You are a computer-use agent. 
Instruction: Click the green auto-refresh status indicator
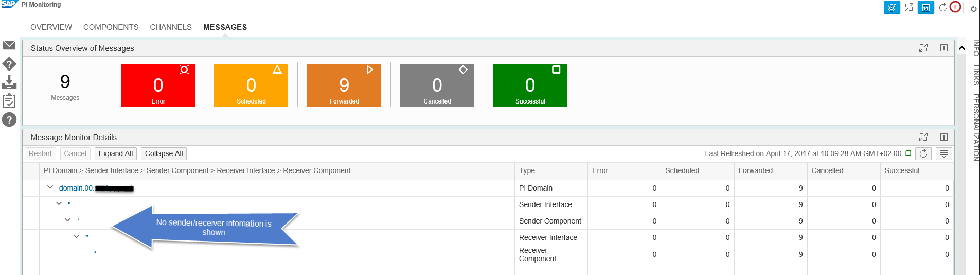(908, 153)
